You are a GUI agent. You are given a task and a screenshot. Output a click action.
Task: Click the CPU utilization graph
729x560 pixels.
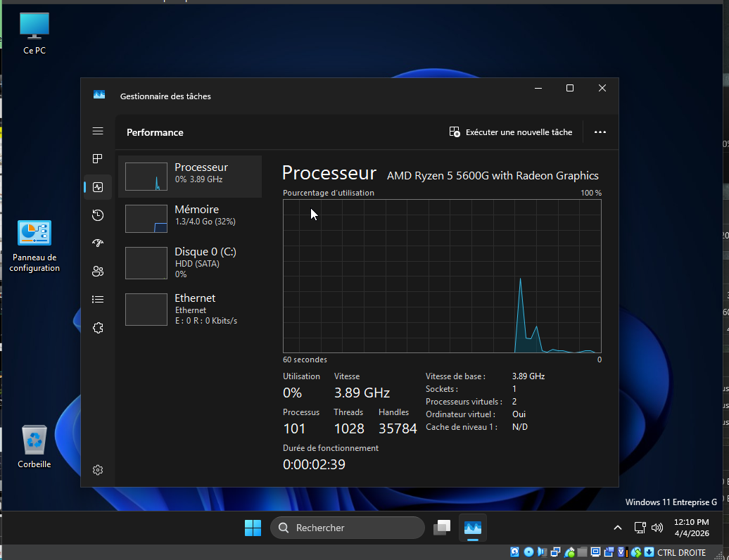tap(442, 276)
